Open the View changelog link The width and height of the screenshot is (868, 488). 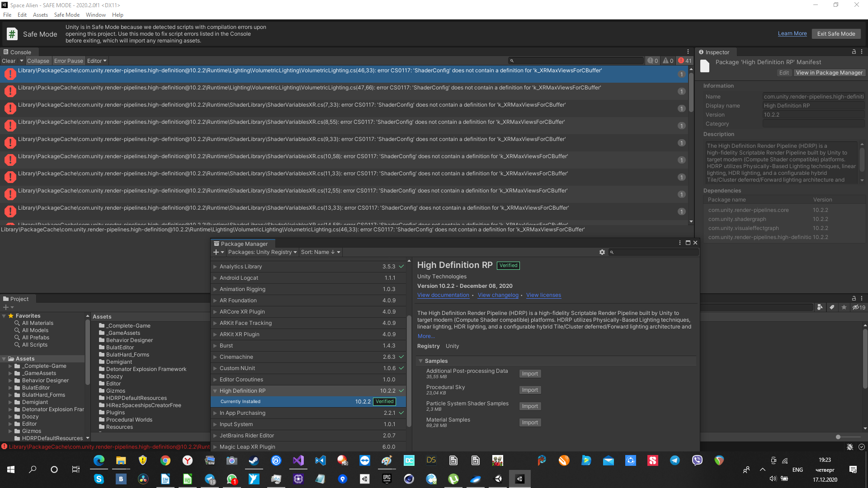[x=498, y=295]
